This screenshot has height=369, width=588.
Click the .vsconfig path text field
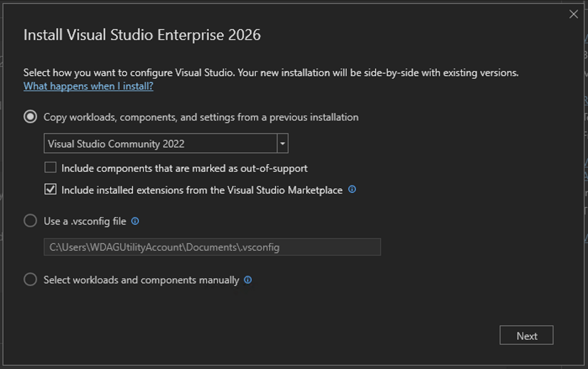[212, 247]
